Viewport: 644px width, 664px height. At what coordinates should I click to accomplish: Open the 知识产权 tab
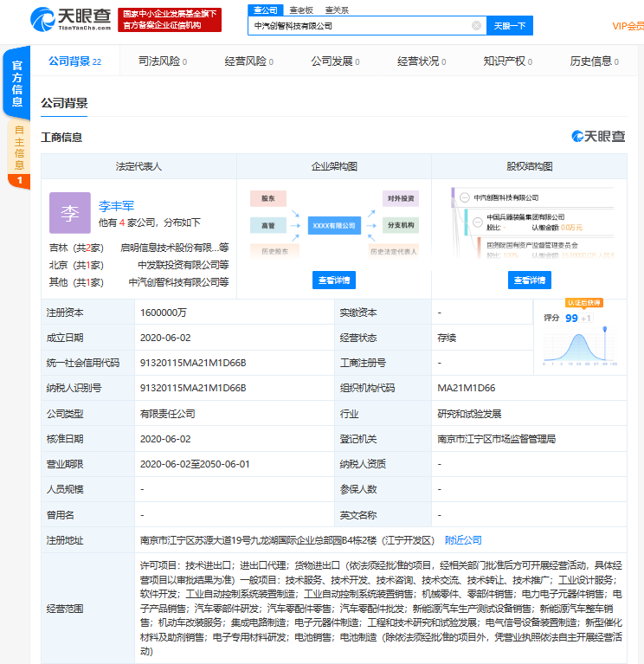coord(508,61)
